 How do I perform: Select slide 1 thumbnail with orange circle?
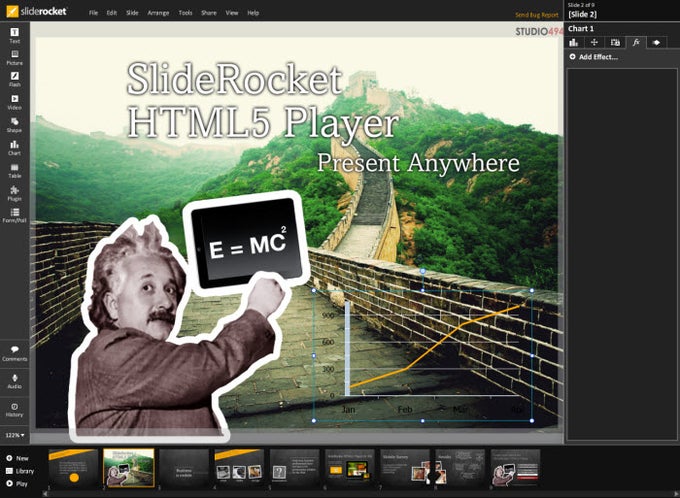73,469
